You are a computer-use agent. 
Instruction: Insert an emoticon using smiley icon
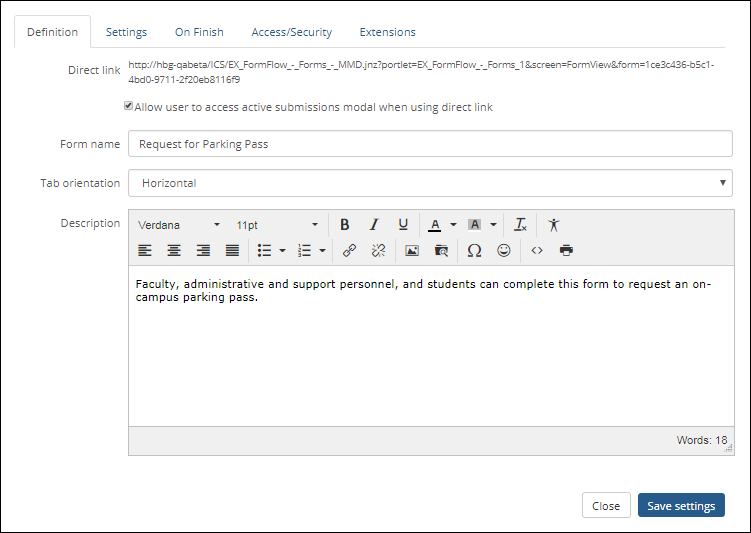click(x=504, y=250)
